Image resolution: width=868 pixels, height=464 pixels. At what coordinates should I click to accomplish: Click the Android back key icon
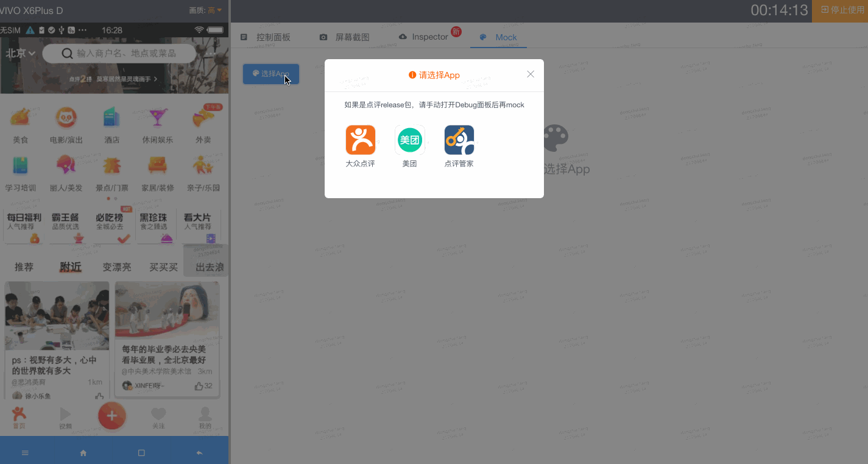199,453
